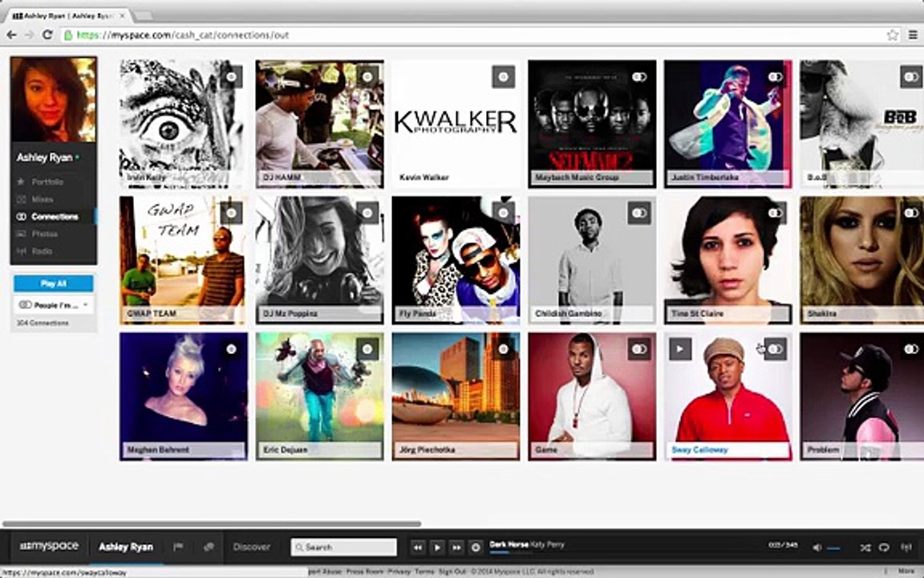Click the Search field in bottom bar
Screen dimensions: 924x578
pos(343,547)
